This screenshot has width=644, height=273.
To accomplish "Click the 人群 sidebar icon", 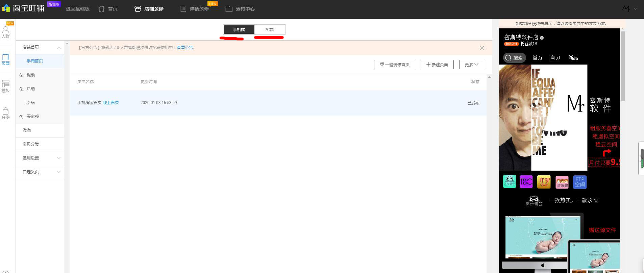I will coord(6,32).
